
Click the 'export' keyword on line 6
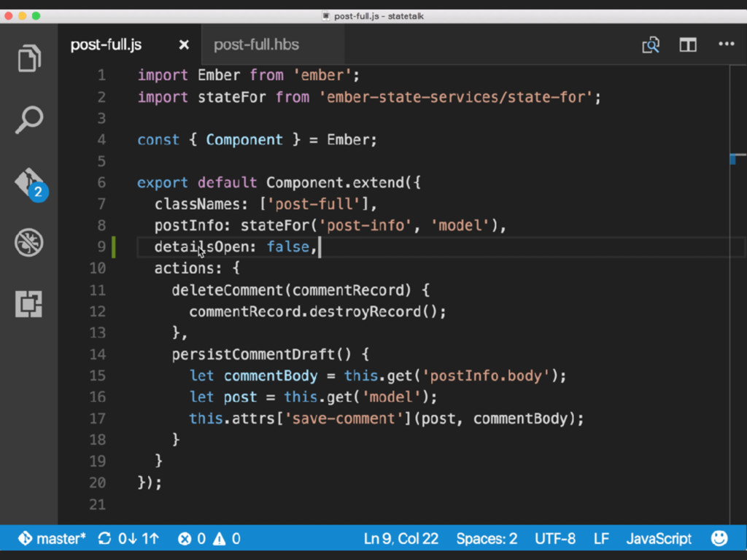point(163,183)
